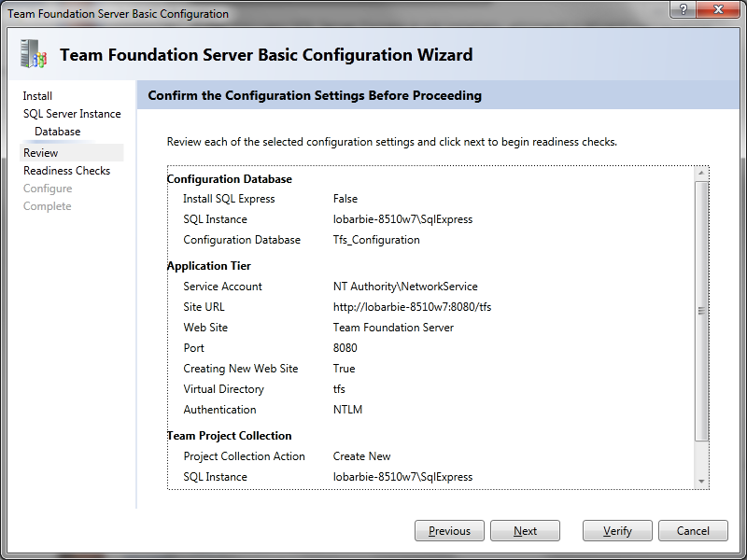Screen dimensions: 747x560
Task: Click the settings list scrollbar thumb
Action: [701, 311]
